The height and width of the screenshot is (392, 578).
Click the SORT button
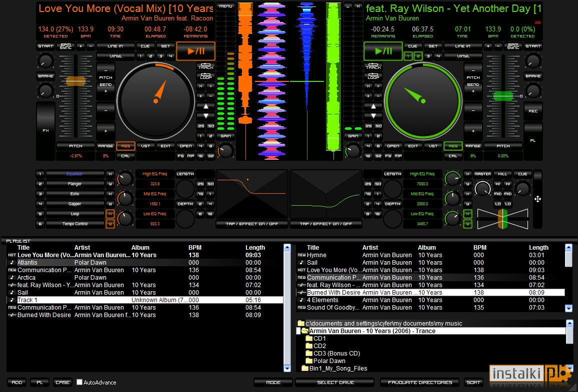tap(473, 383)
